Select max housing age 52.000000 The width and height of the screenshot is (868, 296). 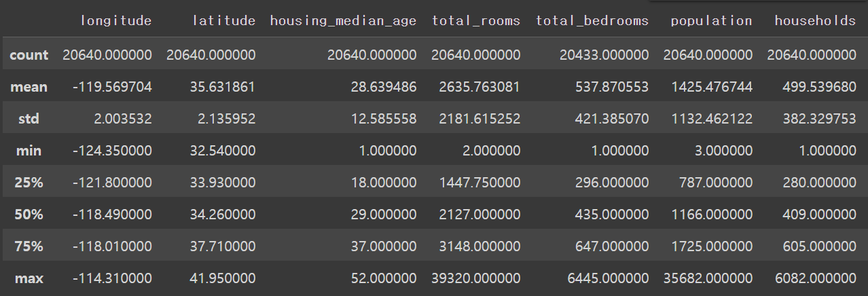[x=383, y=278]
